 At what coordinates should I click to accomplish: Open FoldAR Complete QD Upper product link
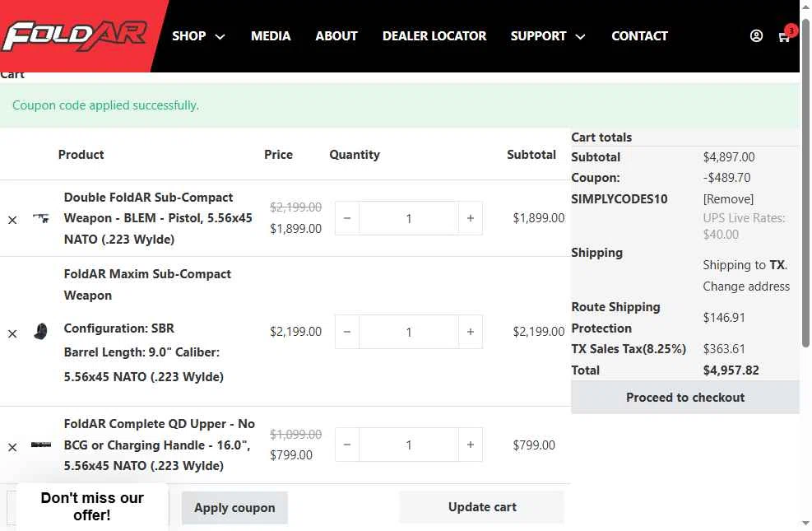tap(159, 445)
